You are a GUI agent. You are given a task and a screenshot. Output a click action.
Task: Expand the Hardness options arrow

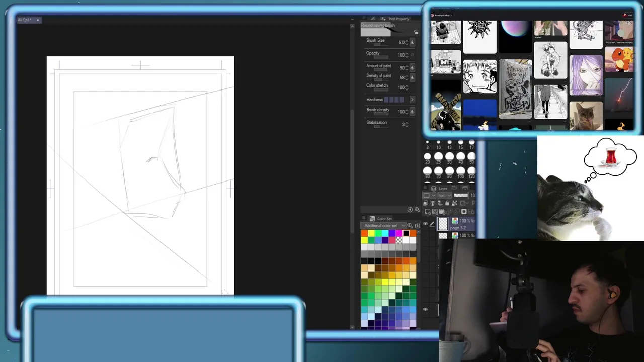tap(412, 100)
